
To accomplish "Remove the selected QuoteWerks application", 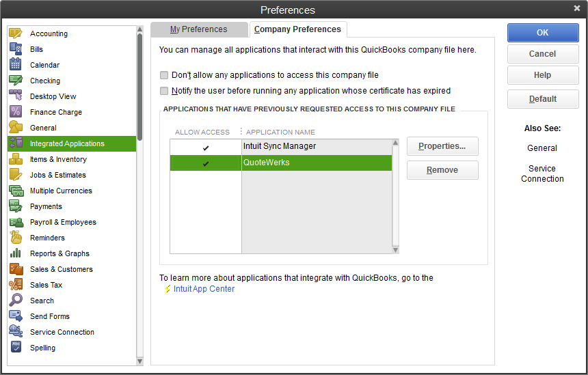I will pyautogui.click(x=442, y=170).
